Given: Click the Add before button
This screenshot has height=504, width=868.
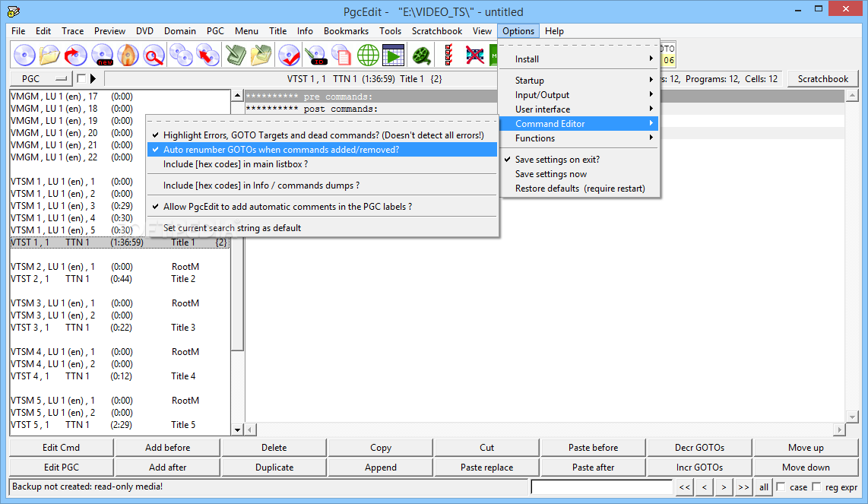Looking at the screenshot, I should pyautogui.click(x=168, y=448).
